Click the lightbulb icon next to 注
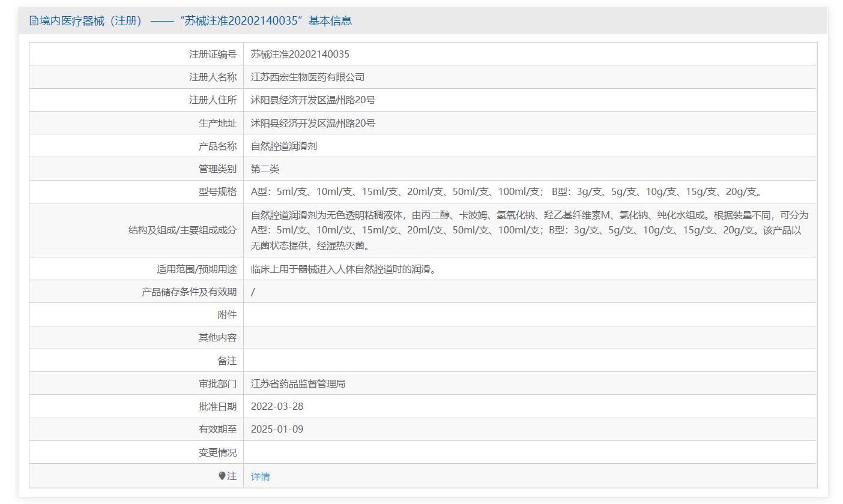 [222, 476]
